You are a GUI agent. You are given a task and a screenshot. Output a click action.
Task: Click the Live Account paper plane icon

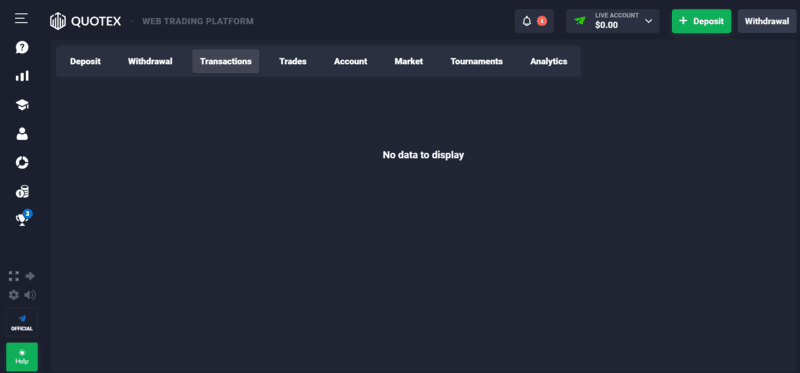(580, 21)
